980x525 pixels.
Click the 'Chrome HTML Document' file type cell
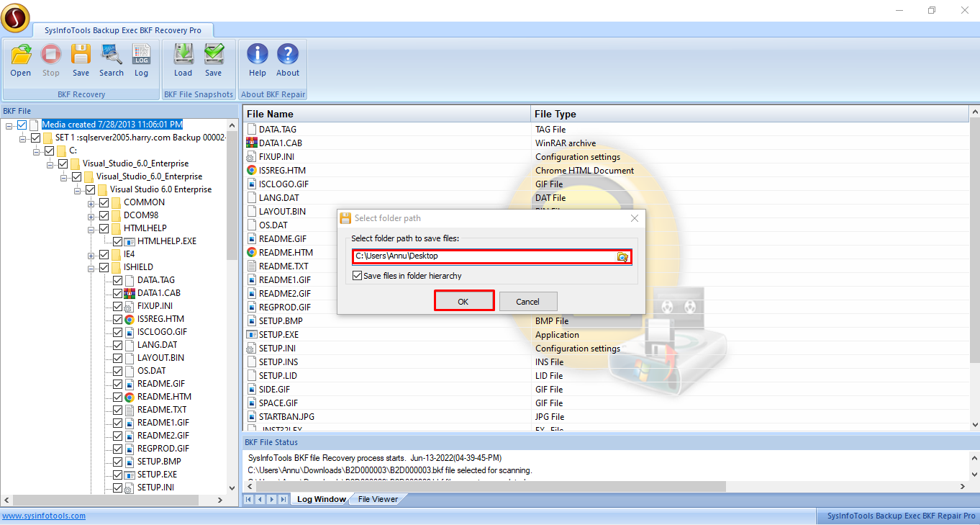[x=585, y=171]
